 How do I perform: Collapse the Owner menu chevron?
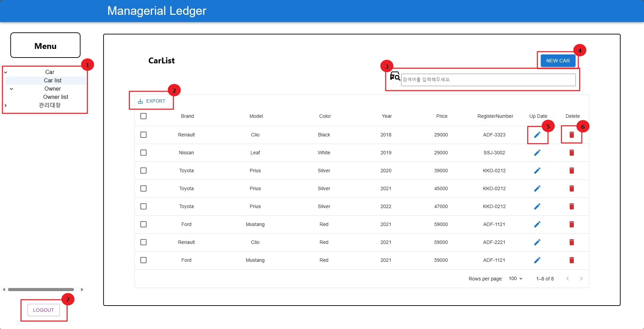11,89
